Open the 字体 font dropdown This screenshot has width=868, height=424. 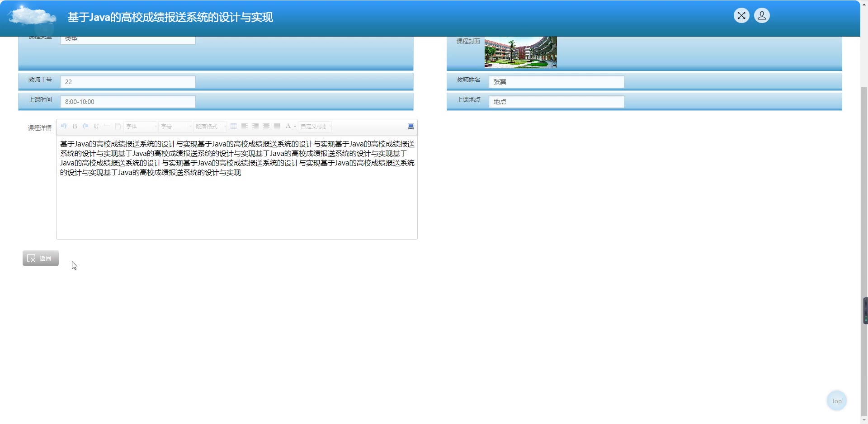coord(141,127)
